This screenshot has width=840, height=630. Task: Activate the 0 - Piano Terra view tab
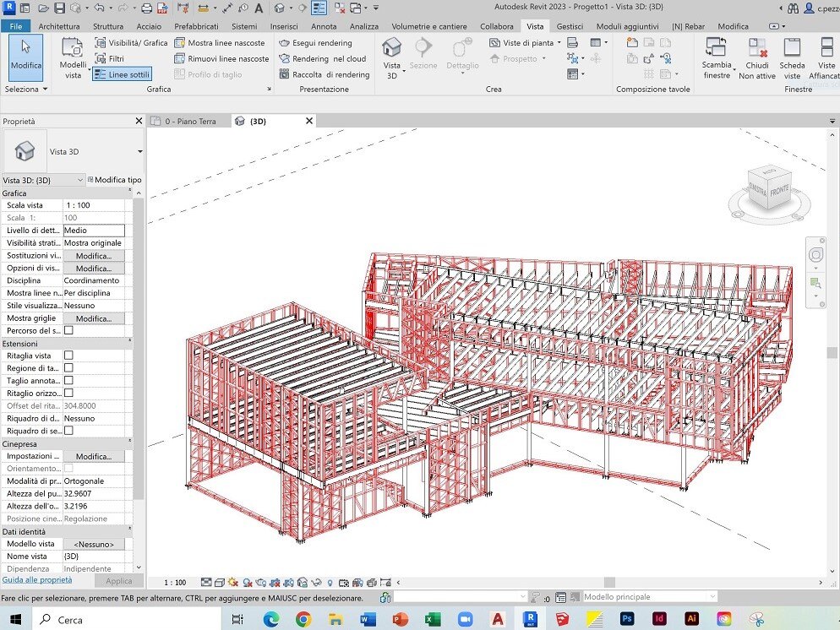coord(190,122)
